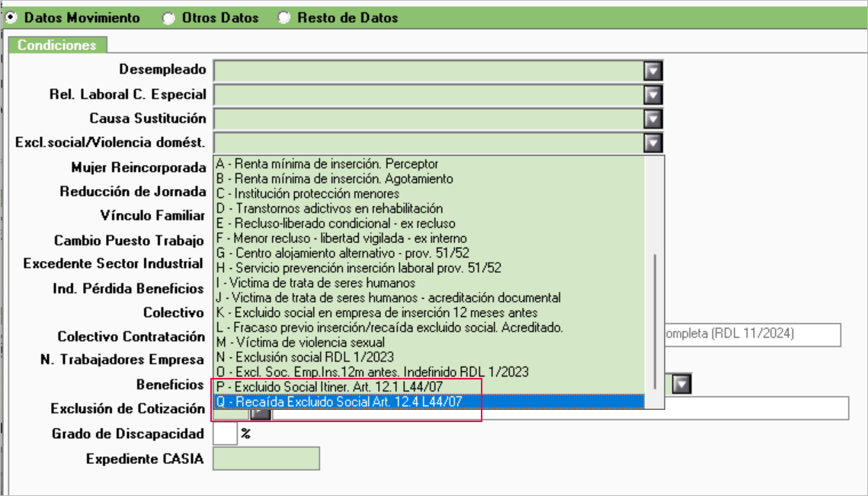The height and width of the screenshot is (496, 868).
Task: Choose N - Exclusión social RDL 1/2023
Action: click(429, 357)
